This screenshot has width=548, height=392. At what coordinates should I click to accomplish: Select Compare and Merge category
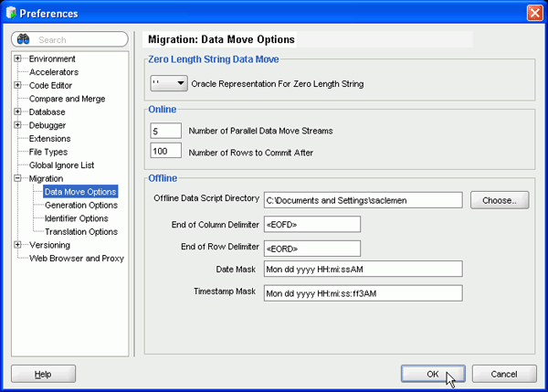[67, 99]
